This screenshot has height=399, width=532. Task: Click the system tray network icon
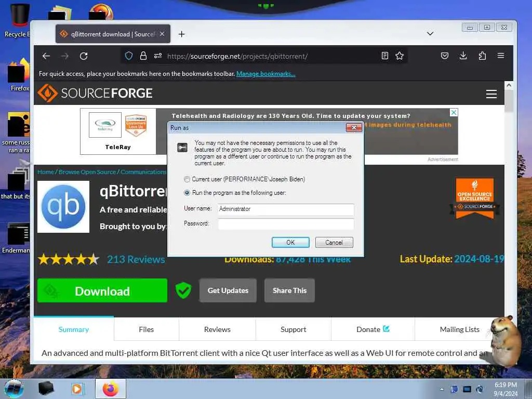click(467, 389)
